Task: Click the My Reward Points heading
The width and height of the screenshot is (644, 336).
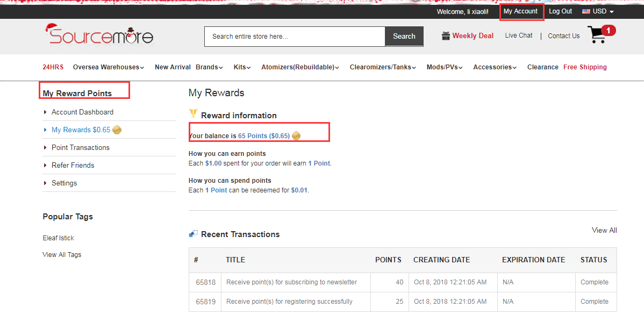Action: click(77, 93)
